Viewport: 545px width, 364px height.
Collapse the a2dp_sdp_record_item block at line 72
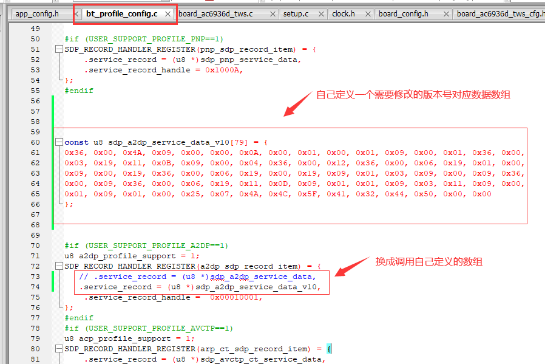(x=59, y=266)
